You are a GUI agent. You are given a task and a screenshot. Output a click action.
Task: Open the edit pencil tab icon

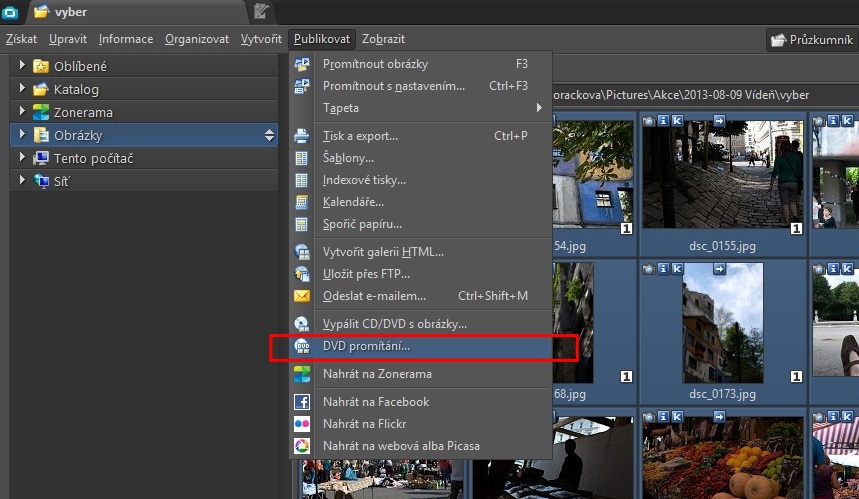[x=261, y=12]
